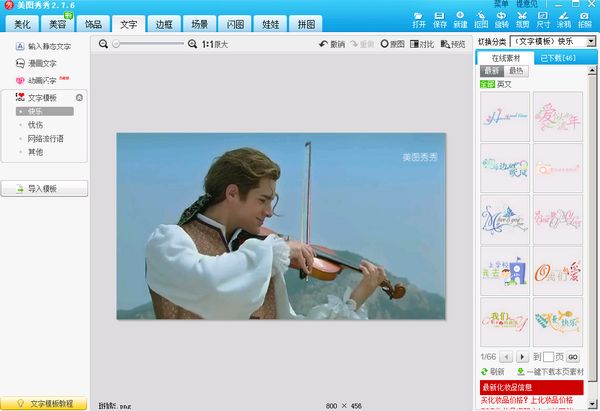Image resolution: width=600 pixels, height=411 pixels.
Task: Click the 打开 (Open) icon
Action: [x=420, y=20]
